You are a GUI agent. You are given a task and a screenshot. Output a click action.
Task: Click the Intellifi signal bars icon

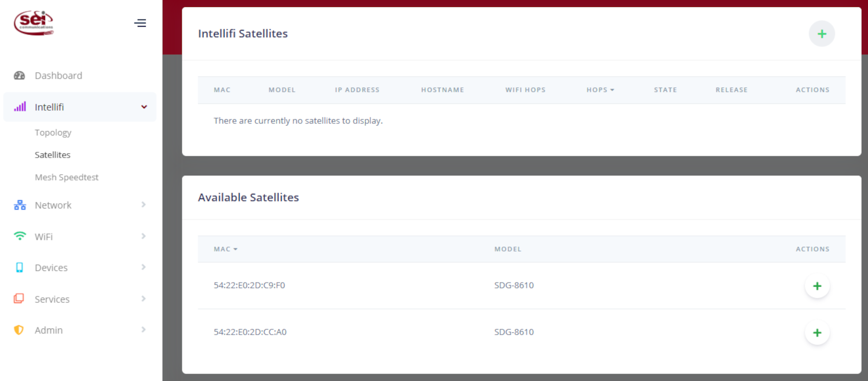(20, 107)
